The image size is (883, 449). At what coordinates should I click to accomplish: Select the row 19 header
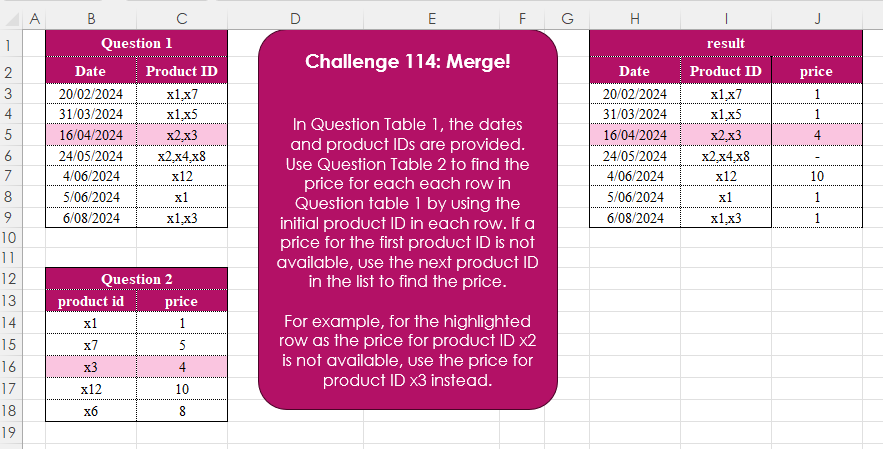click(x=9, y=431)
